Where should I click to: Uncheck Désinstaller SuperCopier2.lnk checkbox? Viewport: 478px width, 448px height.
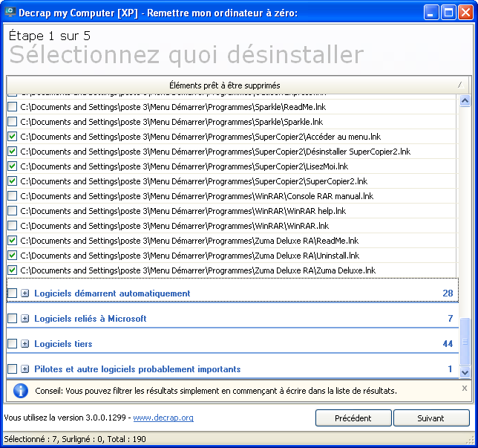(x=12, y=152)
